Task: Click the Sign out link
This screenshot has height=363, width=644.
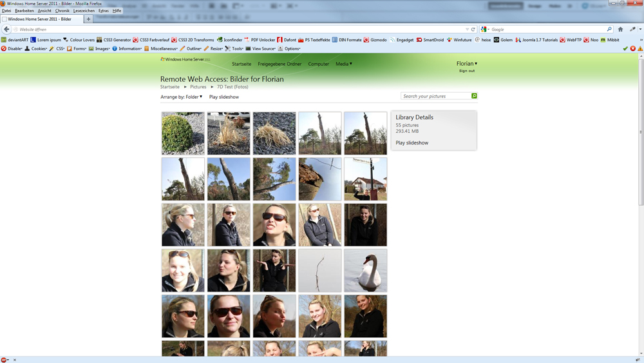Action: (x=466, y=71)
